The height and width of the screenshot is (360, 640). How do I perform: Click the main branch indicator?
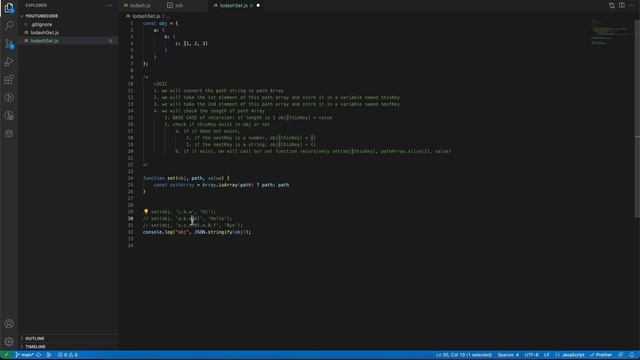[24, 355]
